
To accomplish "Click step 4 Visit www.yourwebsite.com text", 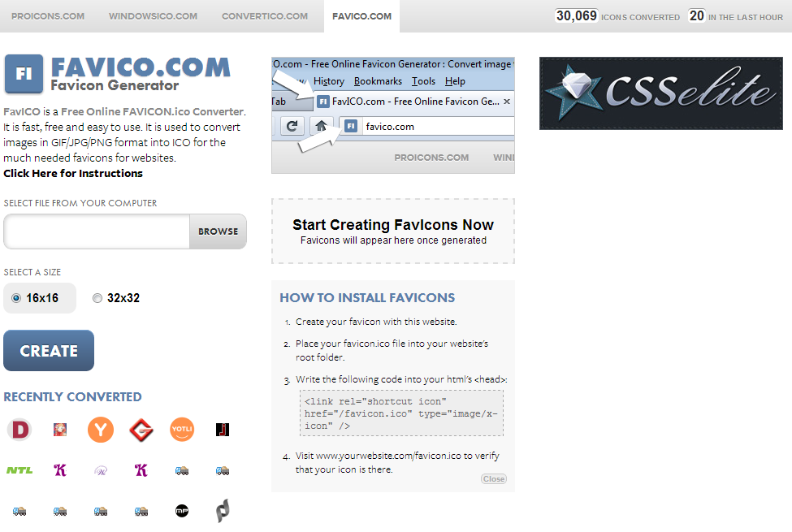I will point(397,462).
